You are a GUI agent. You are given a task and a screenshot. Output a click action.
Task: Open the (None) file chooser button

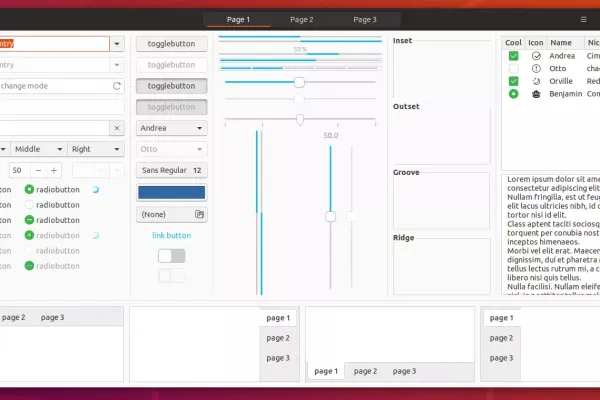click(x=171, y=214)
